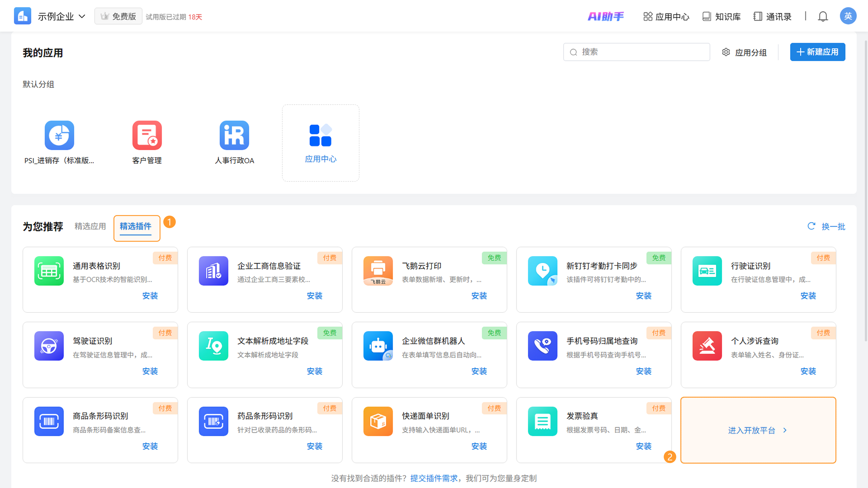
Task: Click the 应用中心 tile in my apps
Action: click(321, 143)
